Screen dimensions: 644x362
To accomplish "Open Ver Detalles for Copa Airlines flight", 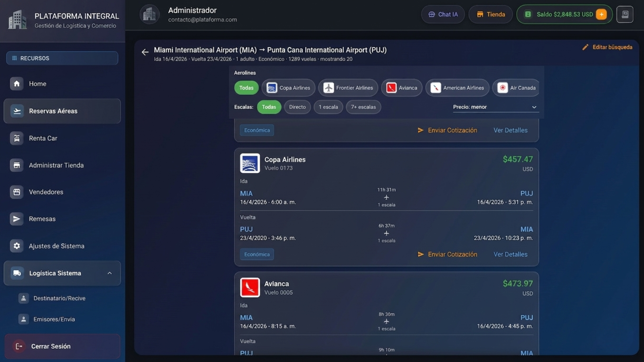I will click(x=510, y=254).
